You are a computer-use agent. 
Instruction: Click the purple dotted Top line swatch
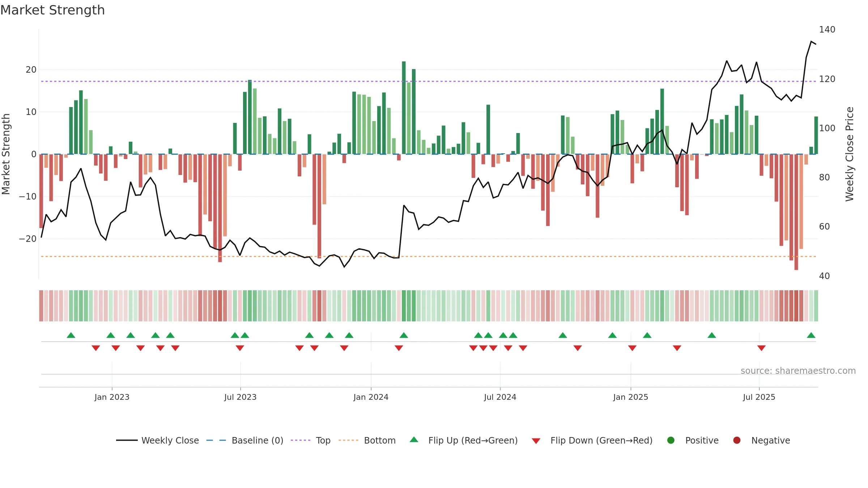coord(301,440)
